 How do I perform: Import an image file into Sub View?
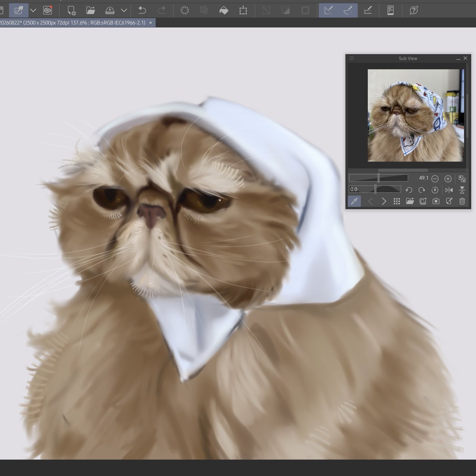pyautogui.click(x=410, y=201)
